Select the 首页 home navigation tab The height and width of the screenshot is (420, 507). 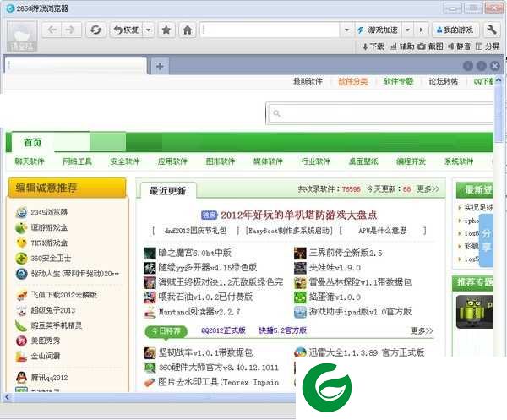pyautogui.click(x=33, y=142)
